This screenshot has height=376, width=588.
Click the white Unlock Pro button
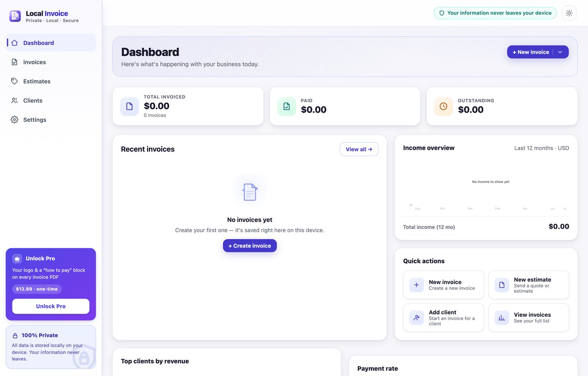51,306
